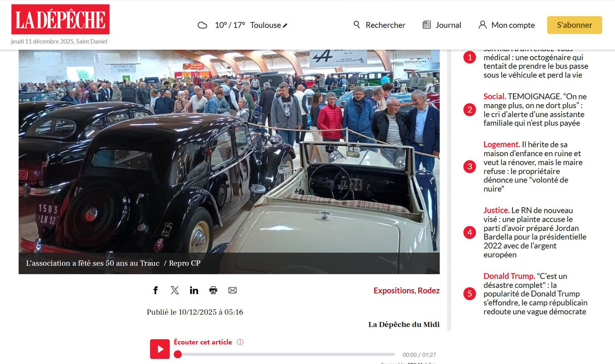Share the article on Facebook

155,290
